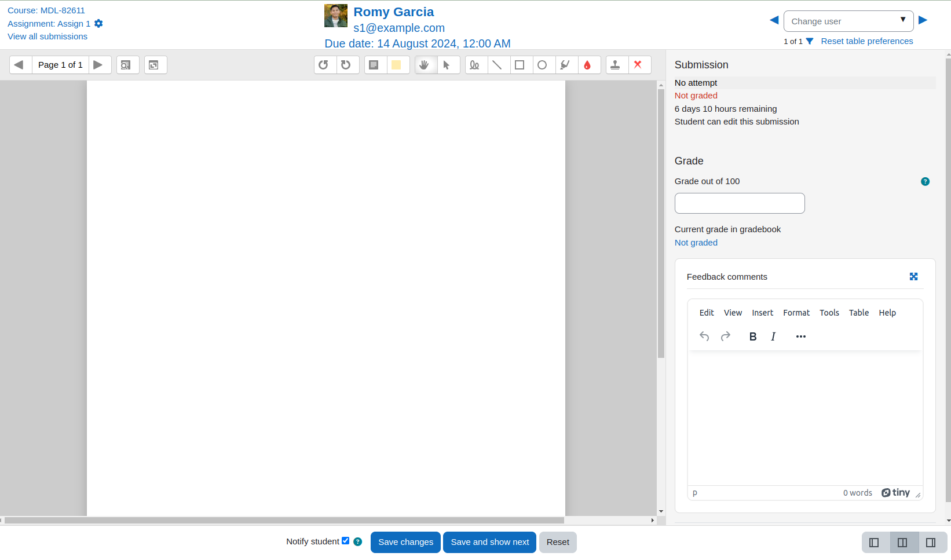This screenshot has width=951, height=560.
Task: Select the drag (hand) tool
Action: (425, 65)
